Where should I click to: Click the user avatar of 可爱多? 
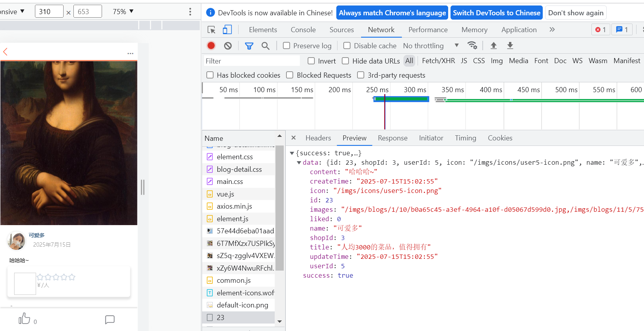(x=16, y=240)
